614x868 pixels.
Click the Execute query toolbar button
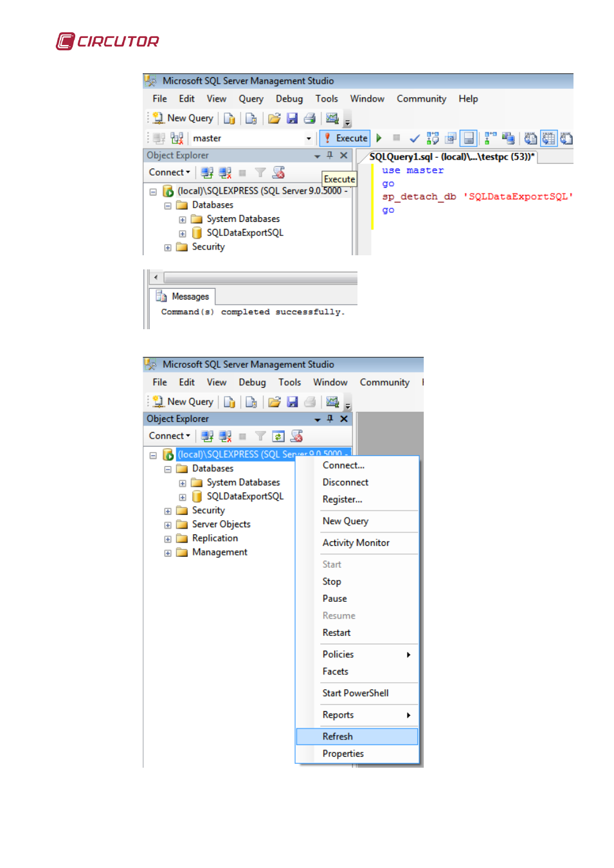point(345,138)
